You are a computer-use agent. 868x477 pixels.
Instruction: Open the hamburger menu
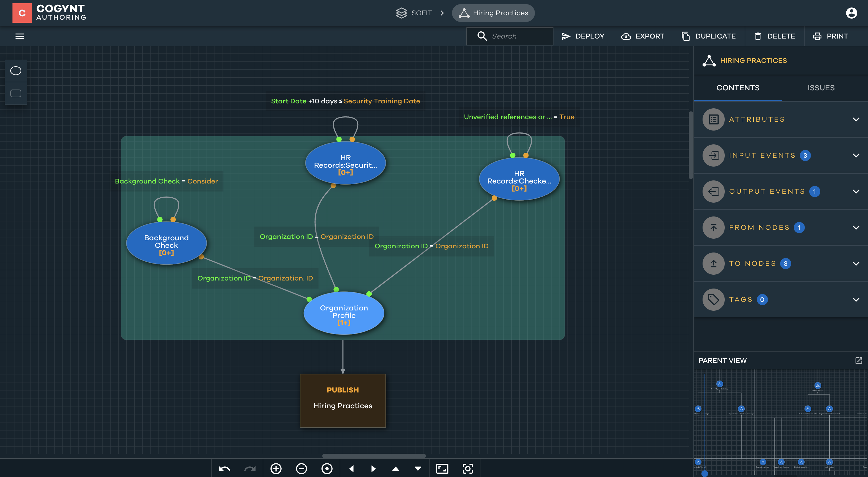coord(20,36)
